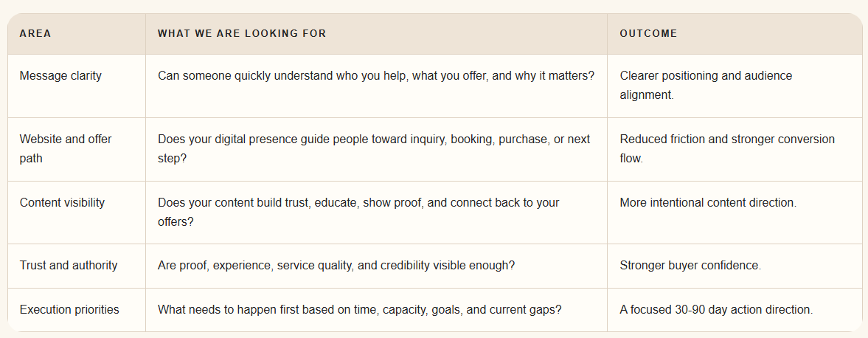Screen dimensions: 868x338
Task: Click the 'Are proof, experience, service quality' question
Action: [x=336, y=266]
